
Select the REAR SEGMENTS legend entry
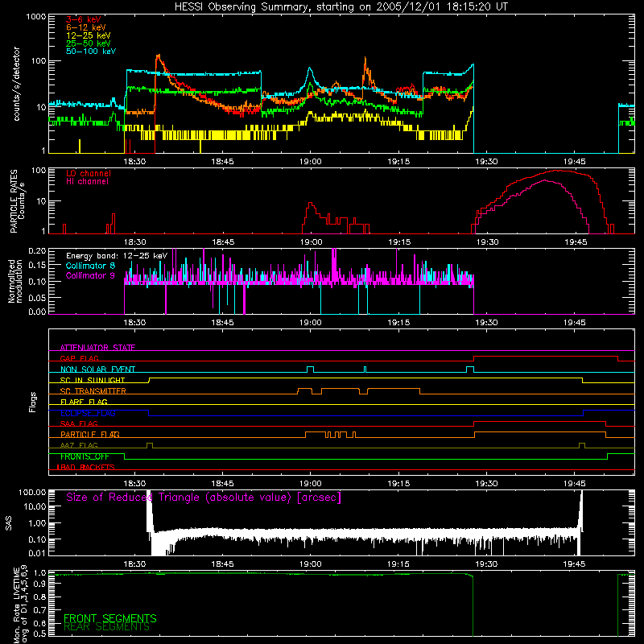106,627
